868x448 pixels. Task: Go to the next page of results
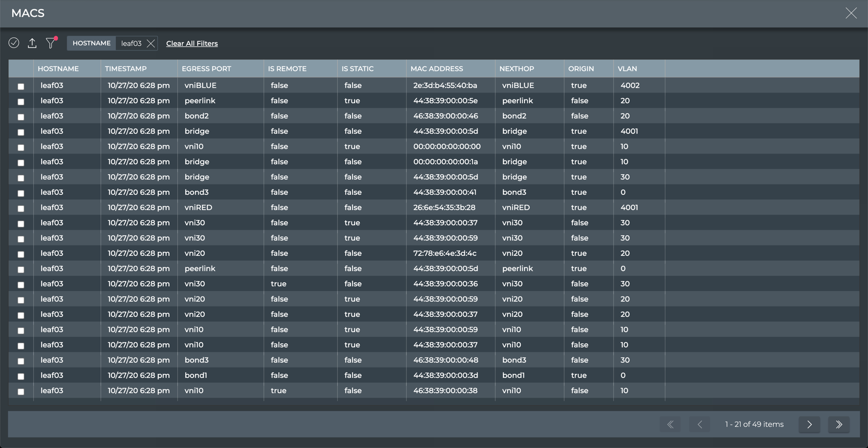809,424
